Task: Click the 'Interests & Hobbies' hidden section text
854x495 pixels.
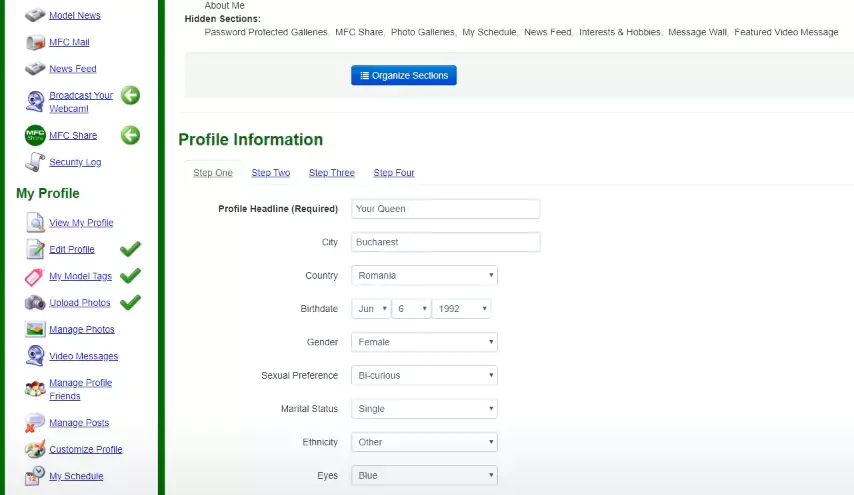Action: (620, 32)
